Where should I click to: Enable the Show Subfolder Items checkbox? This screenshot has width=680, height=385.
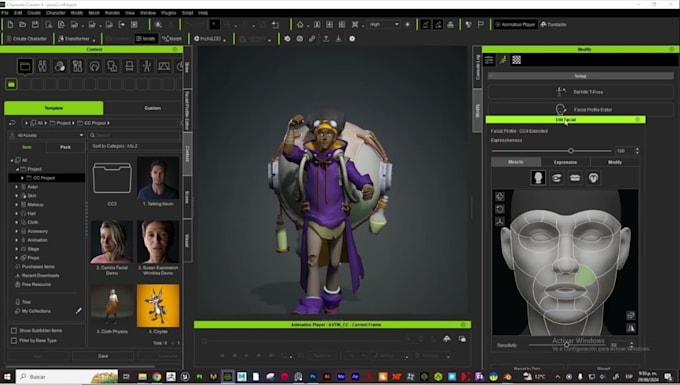[14, 330]
